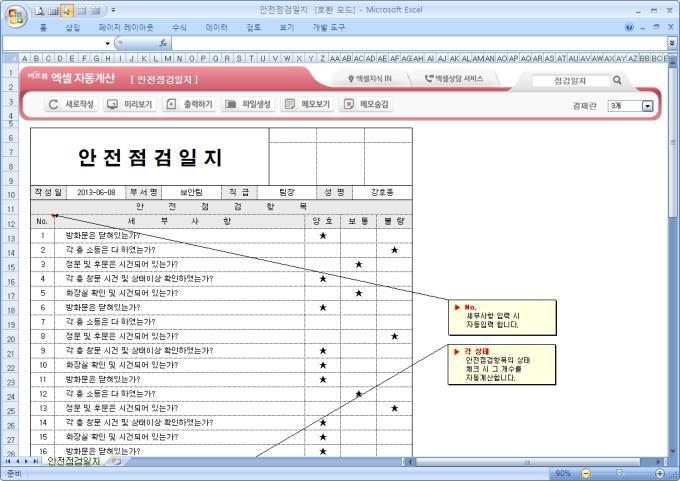Click the zoom slider handle
This screenshot has height=481, width=680.
click(x=619, y=473)
